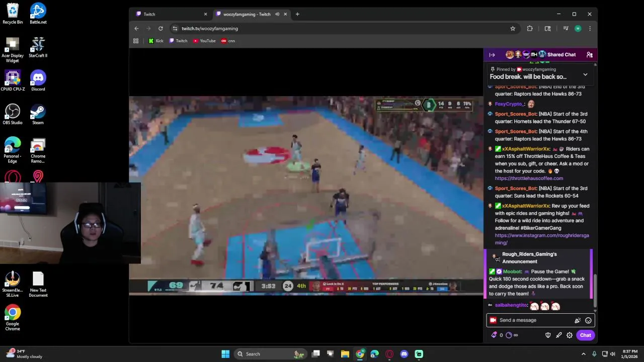Open Windows Start menu
Screen dimensions: 644x362
(x=225, y=354)
